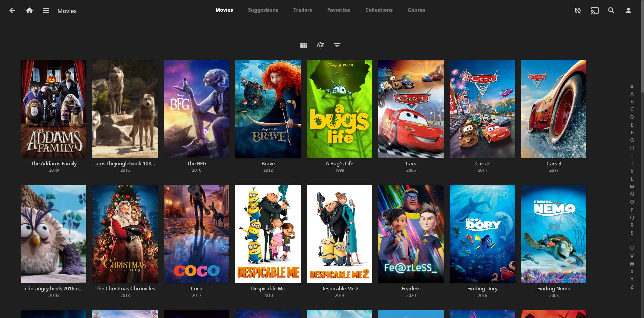
Task: Select the Brave movie poster
Action: coord(268,109)
